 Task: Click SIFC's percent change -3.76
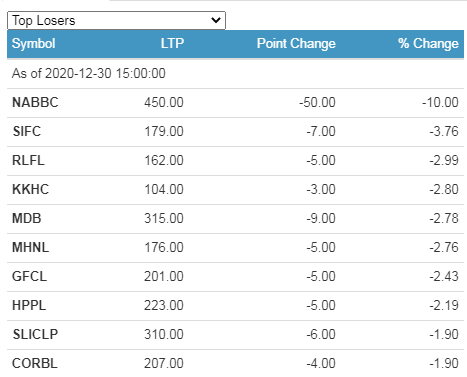pos(444,131)
